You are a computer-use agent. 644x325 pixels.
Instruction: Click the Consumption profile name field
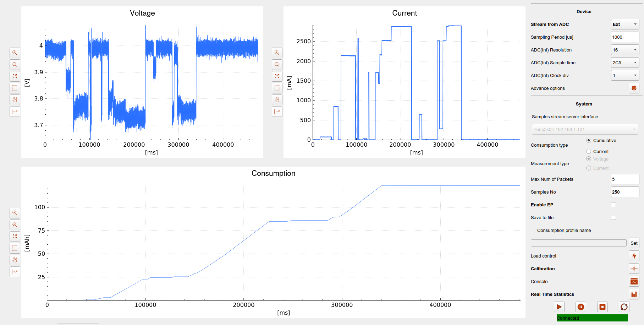[x=578, y=243]
